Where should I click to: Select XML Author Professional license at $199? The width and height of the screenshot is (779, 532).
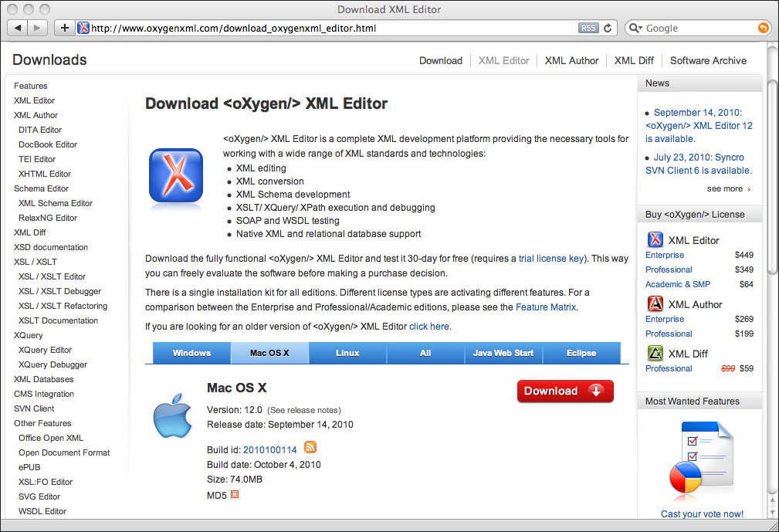click(669, 334)
